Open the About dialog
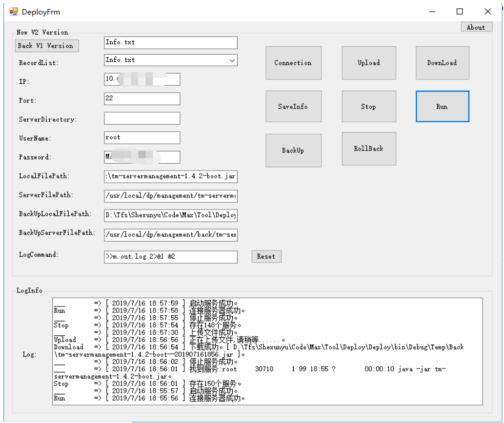The width and height of the screenshot is (504, 423). pos(476,27)
